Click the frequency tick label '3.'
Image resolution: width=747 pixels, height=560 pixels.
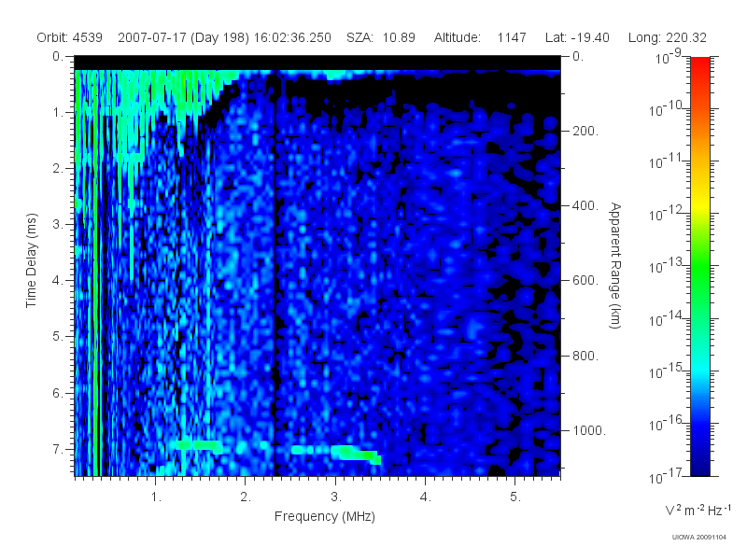pos(336,497)
